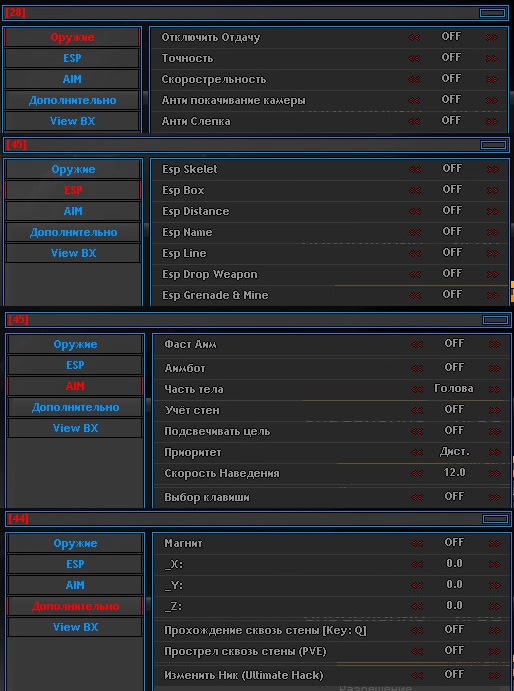Click the right arrow for Esp Drop Weapon
Screen dimensions: 514x691
pyautogui.click(x=492, y=274)
